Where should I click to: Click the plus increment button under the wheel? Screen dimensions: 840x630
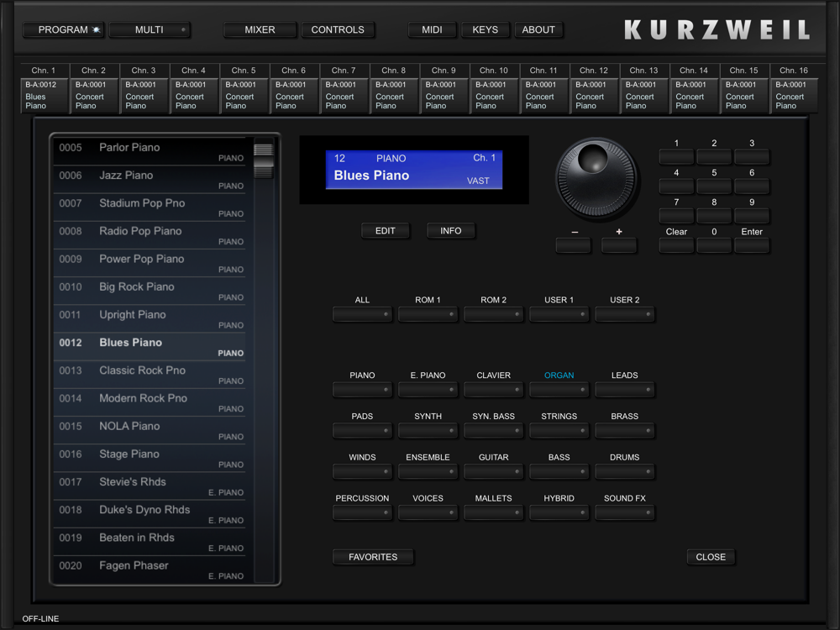click(x=619, y=245)
